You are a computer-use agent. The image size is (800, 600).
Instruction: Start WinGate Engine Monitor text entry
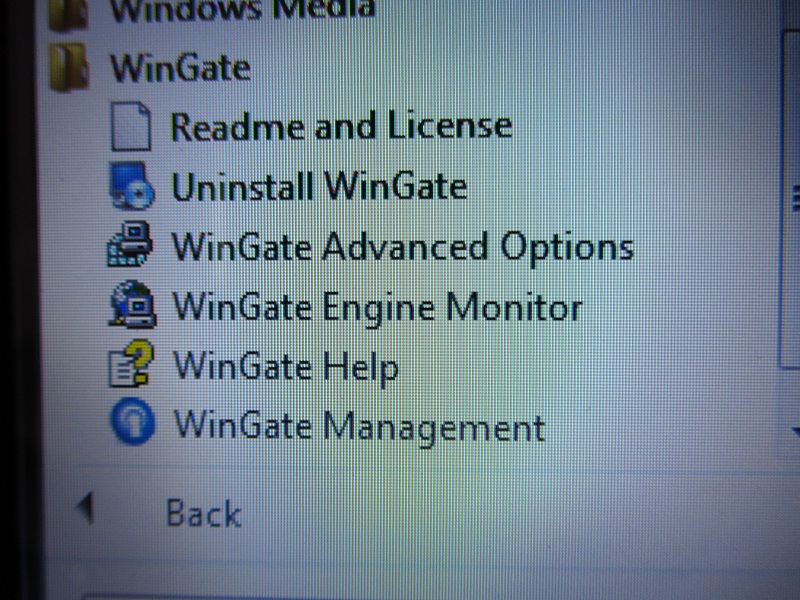[x=377, y=308]
